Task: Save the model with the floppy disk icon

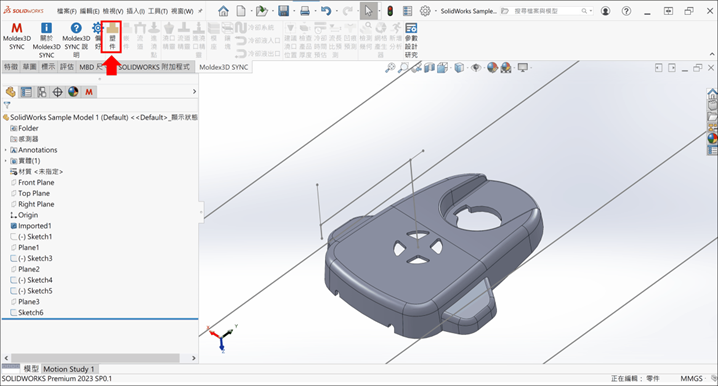Action: [x=283, y=11]
